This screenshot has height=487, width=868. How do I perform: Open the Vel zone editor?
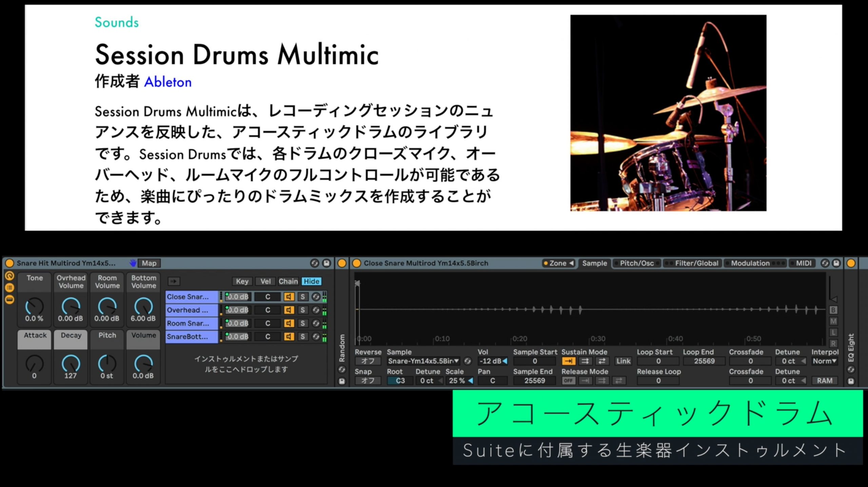(265, 281)
